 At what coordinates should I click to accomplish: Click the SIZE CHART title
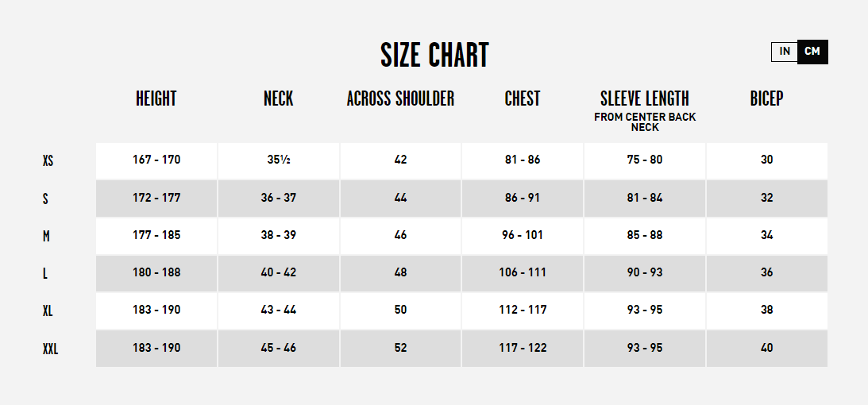pyautogui.click(x=434, y=56)
